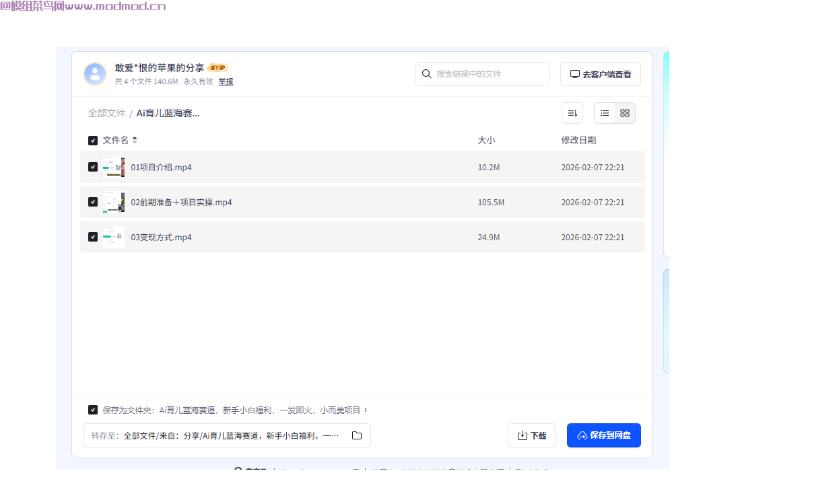Expand the save-as-folder name chevron
The width and height of the screenshot is (839, 504).
point(366,410)
